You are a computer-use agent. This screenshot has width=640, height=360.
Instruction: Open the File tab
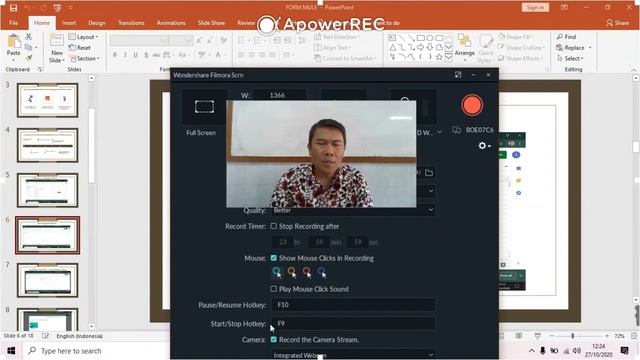point(13,23)
